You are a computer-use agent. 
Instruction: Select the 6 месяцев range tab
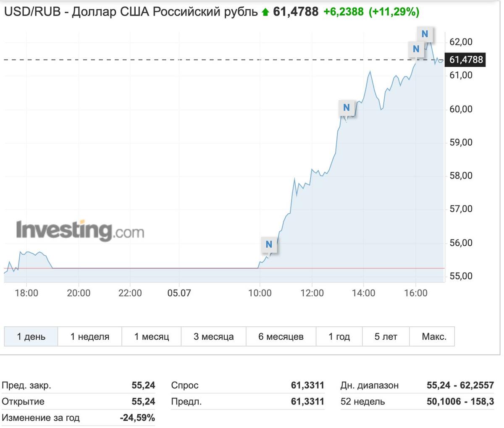[281, 336]
